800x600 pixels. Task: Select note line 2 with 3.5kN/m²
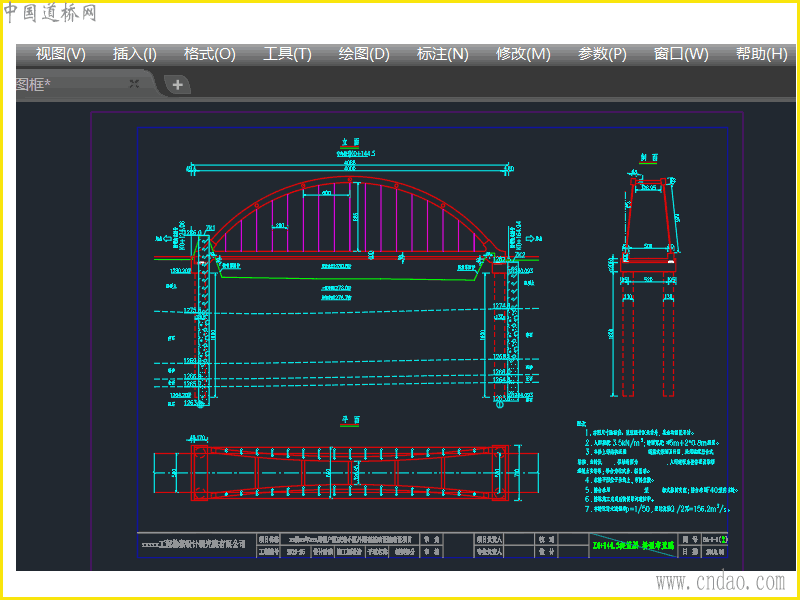pos(652,443)
